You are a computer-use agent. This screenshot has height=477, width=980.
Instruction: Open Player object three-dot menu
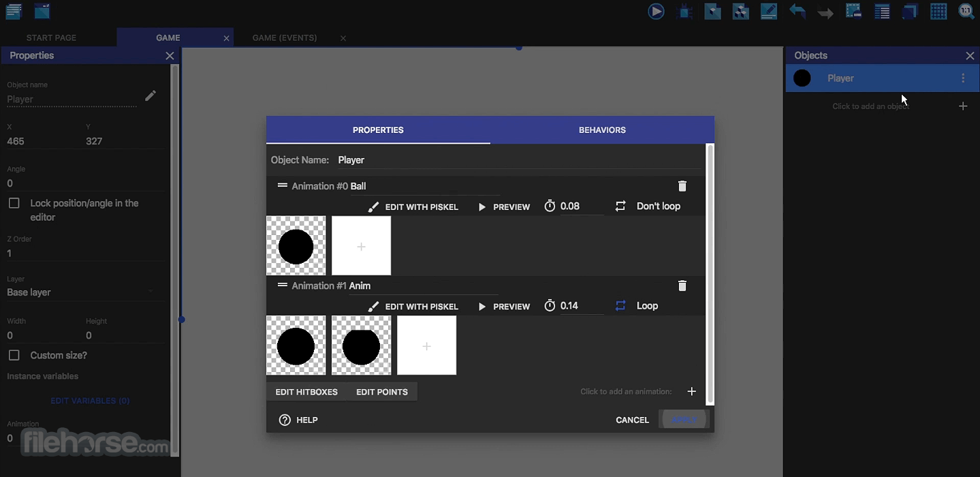point(963,78)
